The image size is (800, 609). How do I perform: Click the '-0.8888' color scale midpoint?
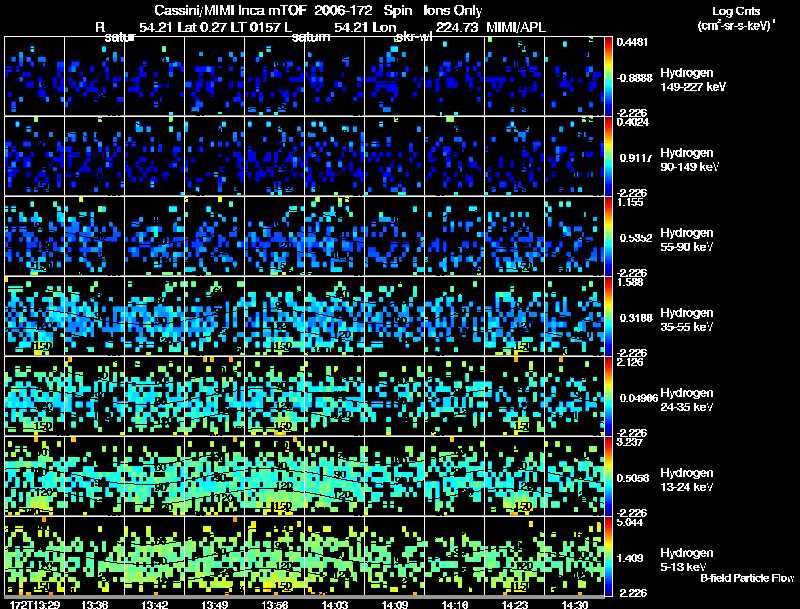[634, 78]
